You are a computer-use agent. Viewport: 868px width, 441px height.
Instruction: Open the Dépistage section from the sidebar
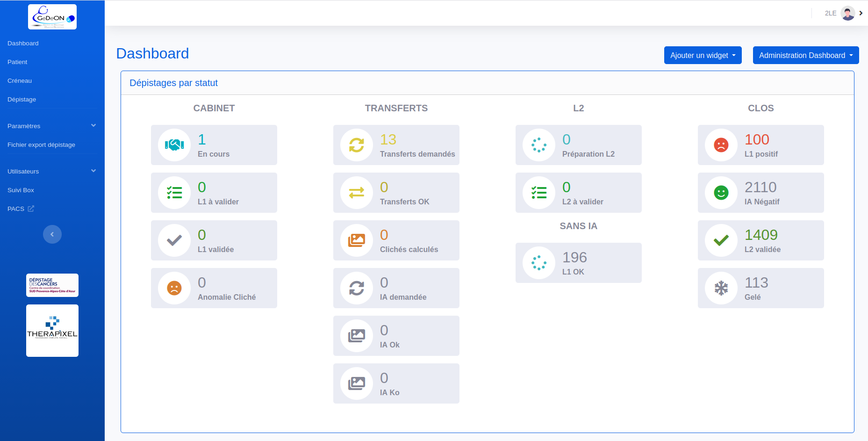22,99
